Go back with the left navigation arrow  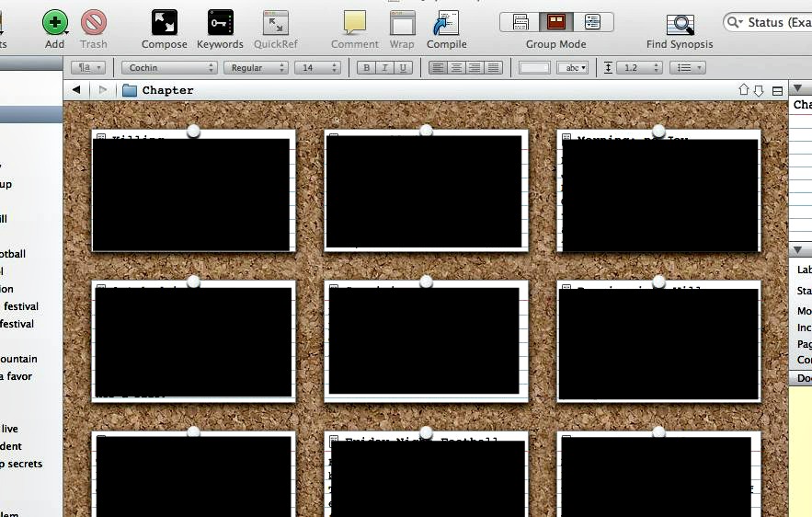point(76,89)
